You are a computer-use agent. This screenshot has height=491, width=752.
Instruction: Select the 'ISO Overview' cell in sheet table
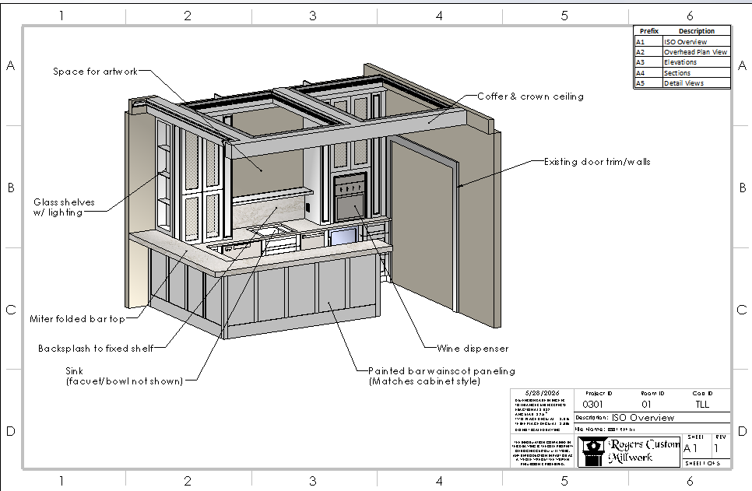click(x=696, y=42)
